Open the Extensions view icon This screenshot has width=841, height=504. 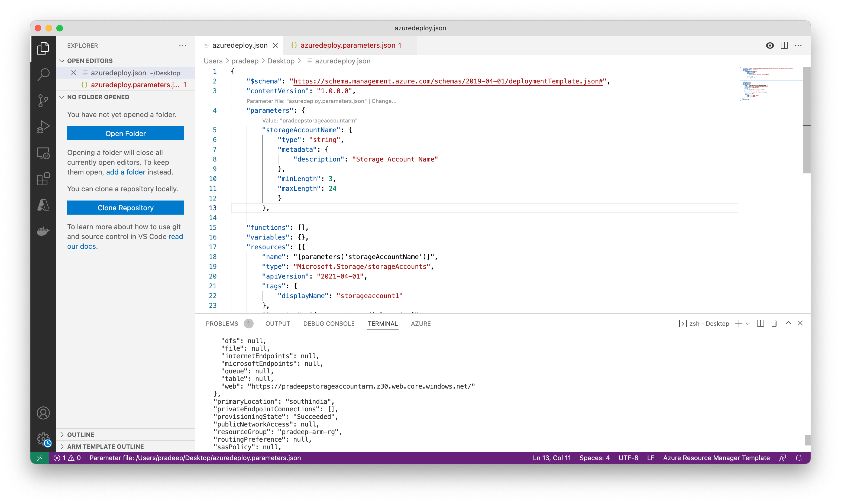[43, 179]
